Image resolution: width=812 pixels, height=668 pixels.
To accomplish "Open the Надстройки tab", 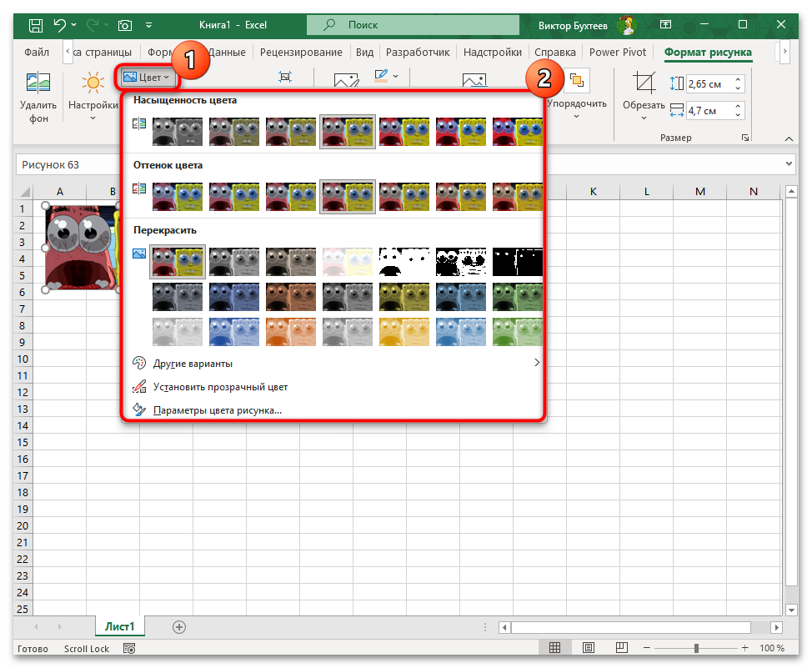I will [493, 52].
